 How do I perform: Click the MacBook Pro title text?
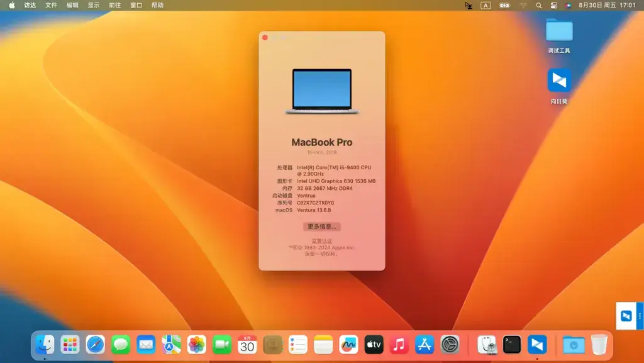click(322, 142)
